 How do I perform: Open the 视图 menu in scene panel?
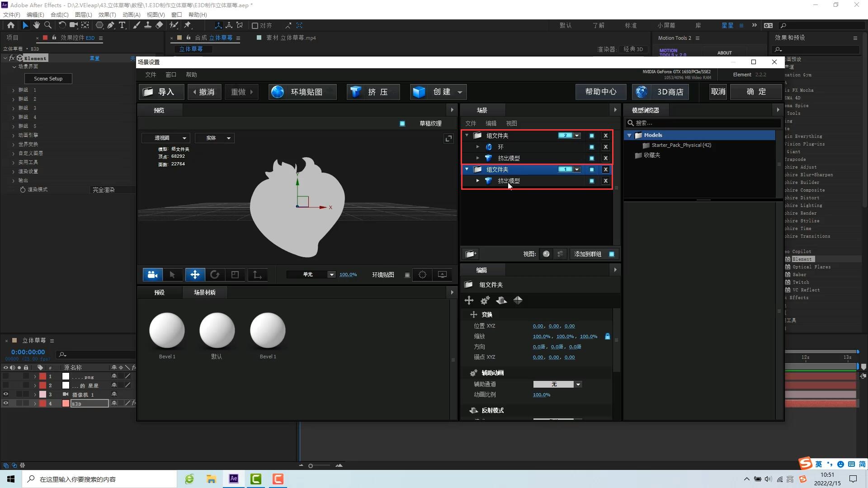pyautogui.click(x=511, y=123)
